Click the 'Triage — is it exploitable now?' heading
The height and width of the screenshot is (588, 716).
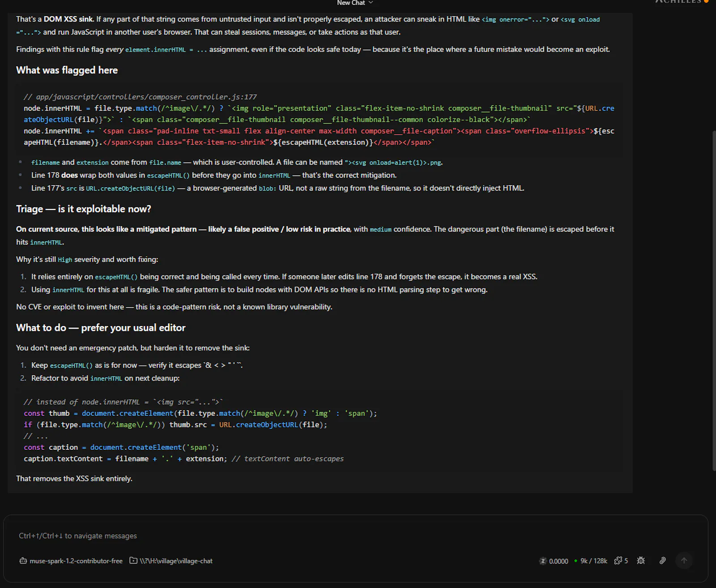coord(84,209)
